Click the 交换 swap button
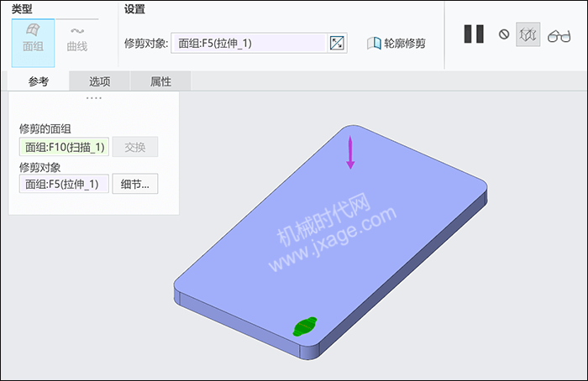588x381 pixels. point(135,147)
